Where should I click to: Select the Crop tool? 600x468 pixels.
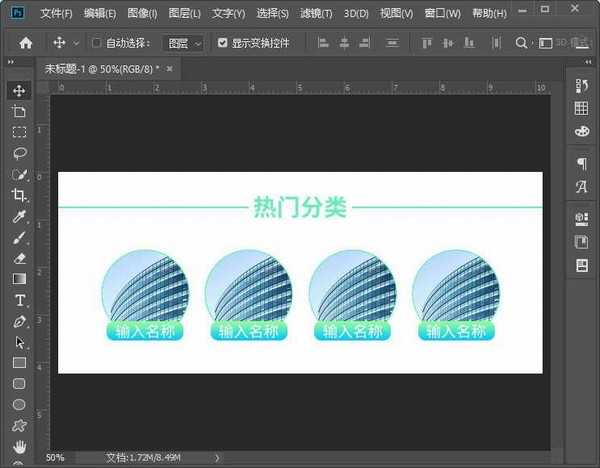click(x=19, y=195)
